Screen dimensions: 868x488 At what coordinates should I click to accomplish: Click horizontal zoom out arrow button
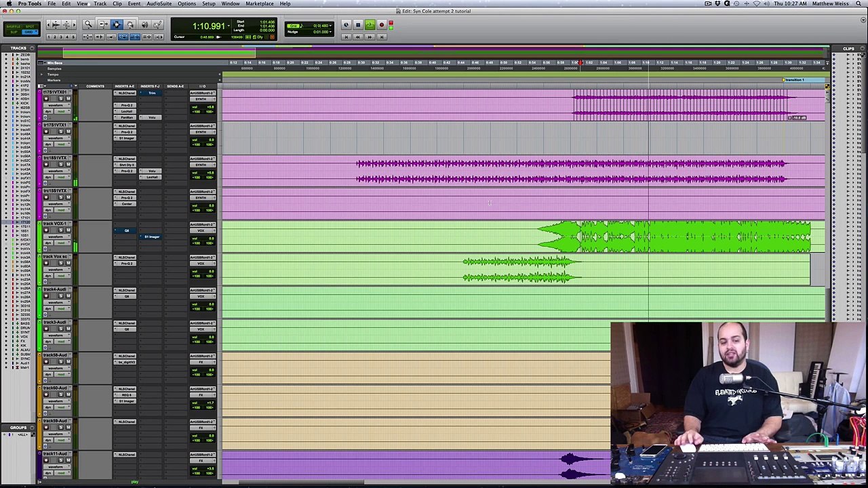[48, 24]
